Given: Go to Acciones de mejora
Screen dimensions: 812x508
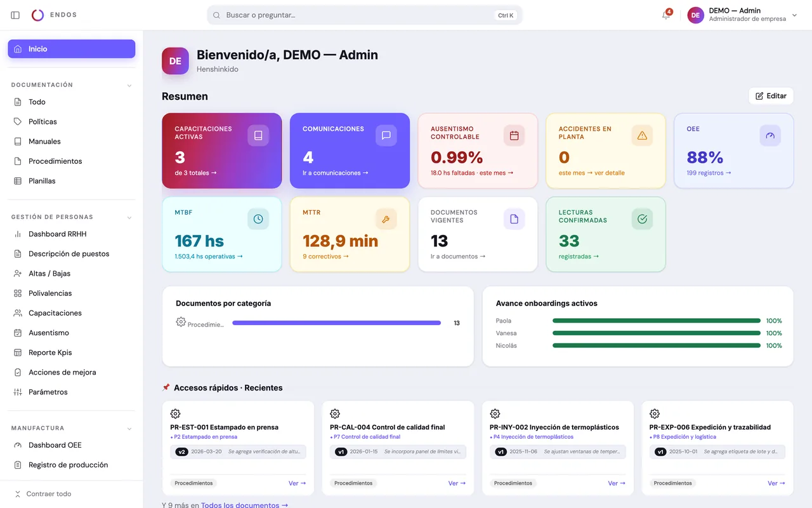Looking at the screenshot, I should click(72, 372).
